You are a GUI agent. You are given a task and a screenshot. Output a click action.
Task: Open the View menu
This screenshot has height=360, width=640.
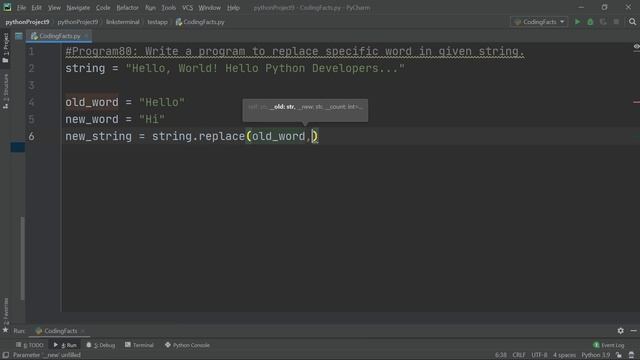tap(54, 8)
